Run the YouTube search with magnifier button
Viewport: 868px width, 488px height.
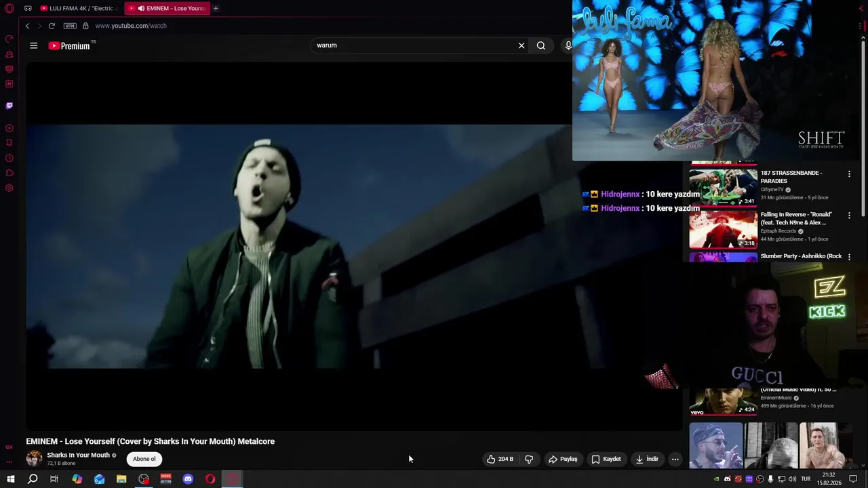click(541, 45)
